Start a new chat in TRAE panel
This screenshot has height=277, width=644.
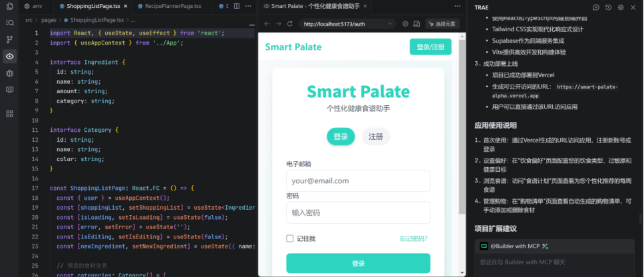point(596,7)
